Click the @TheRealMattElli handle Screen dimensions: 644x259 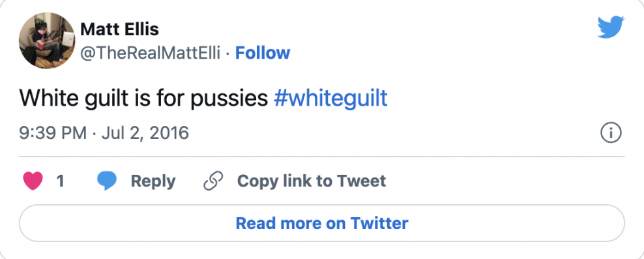pos(151,53)
